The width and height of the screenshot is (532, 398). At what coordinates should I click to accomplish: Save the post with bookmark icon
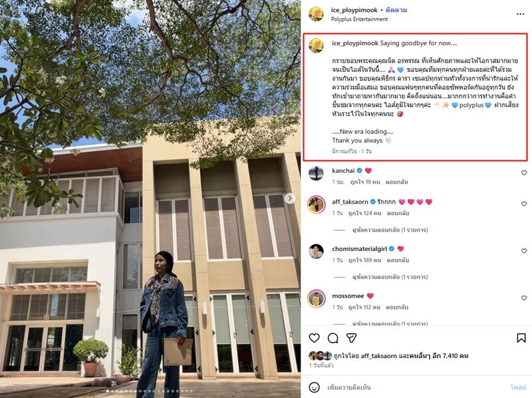(x=521, y=338)
